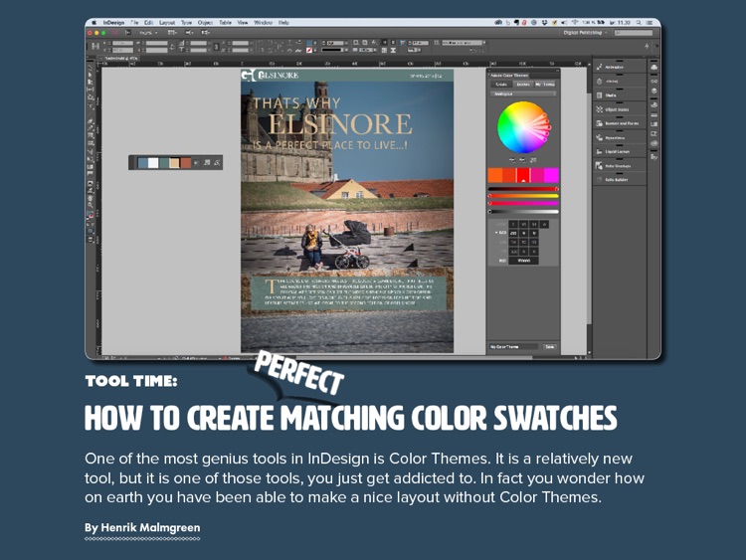Open Spotlight search in the menu bar

coord(639,22)
